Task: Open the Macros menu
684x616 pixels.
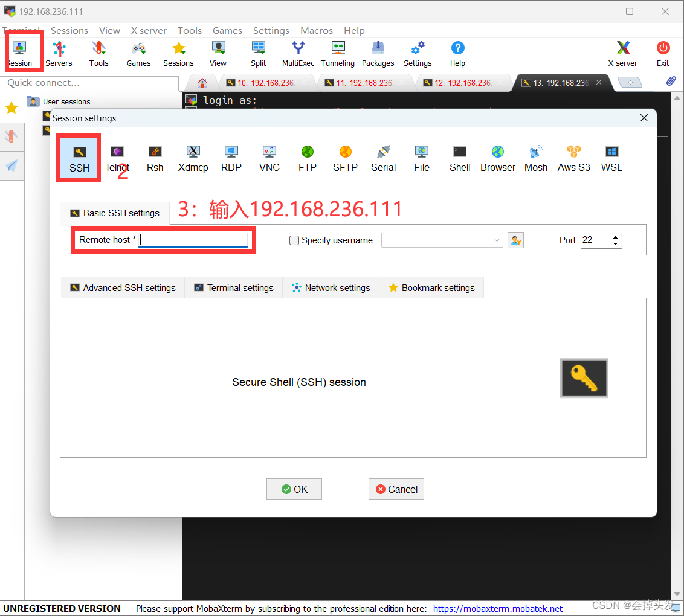Action: [x=317, y=31]
